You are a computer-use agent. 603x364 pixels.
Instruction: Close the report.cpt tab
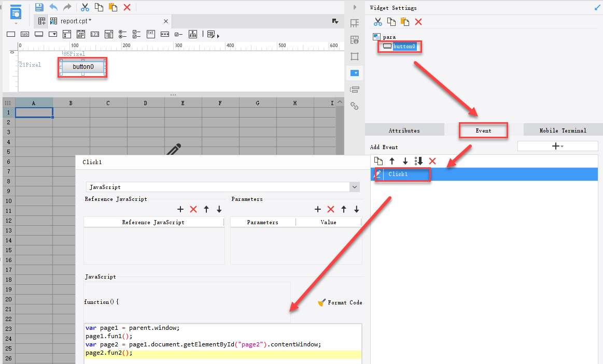click(166, 21)
